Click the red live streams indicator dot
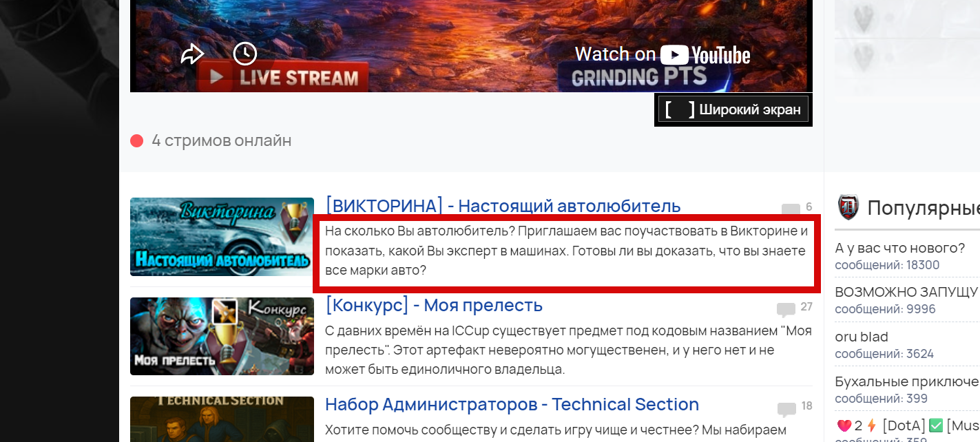The height and width of the screenshot is (442, 980). (136, 141)
